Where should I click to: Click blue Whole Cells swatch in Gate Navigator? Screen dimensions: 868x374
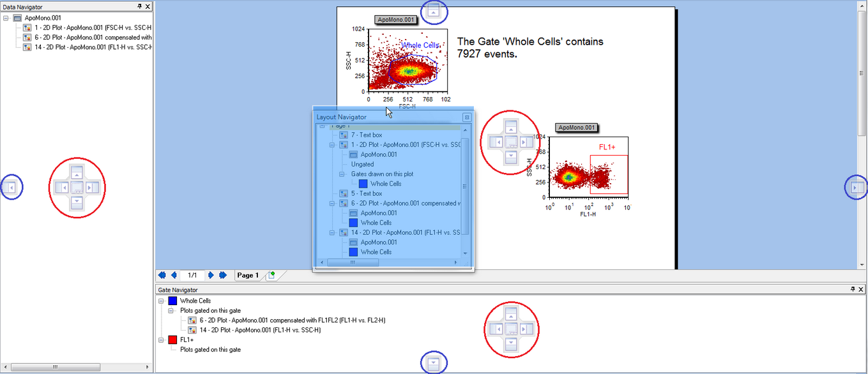click(172, 301)
